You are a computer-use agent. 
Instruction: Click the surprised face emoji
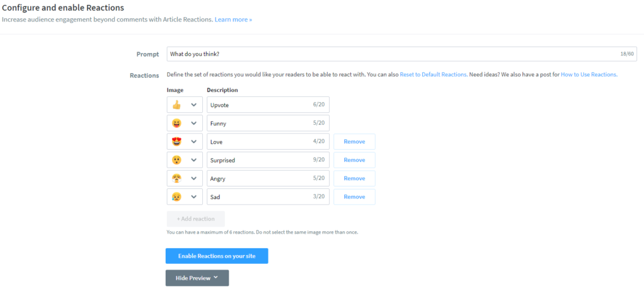(176, 160)
